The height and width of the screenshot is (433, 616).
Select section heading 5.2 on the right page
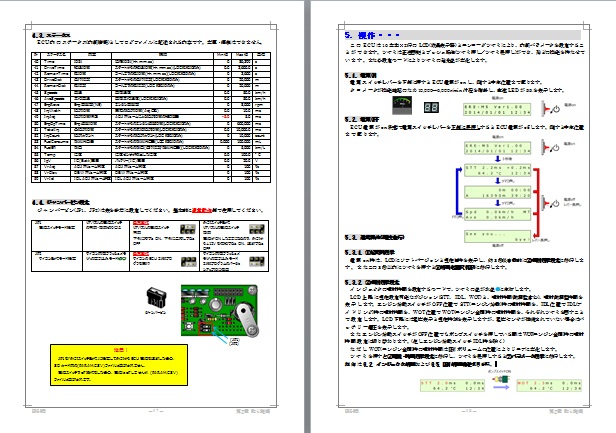tap(362, 119)
